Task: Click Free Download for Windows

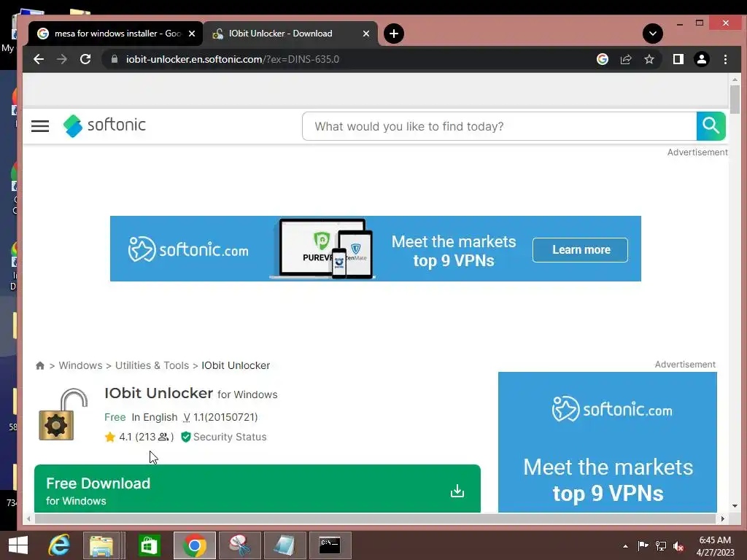Action: [x=258, y=489]
